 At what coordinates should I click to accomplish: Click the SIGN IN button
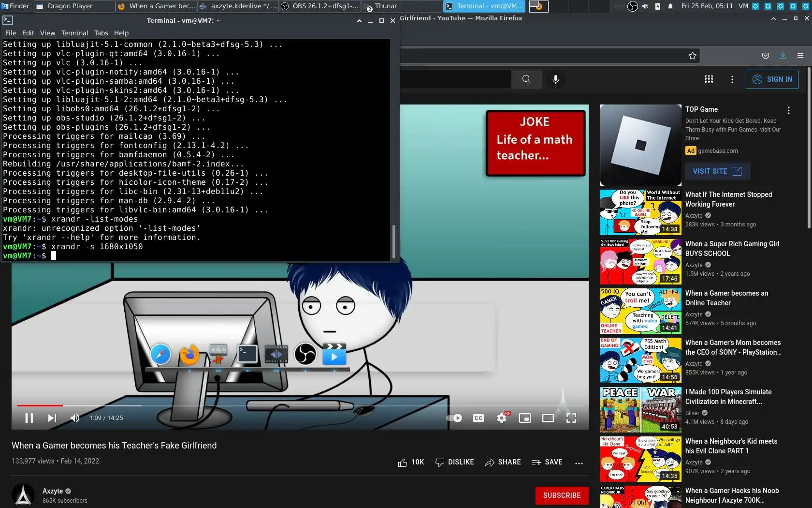[772, 79]
